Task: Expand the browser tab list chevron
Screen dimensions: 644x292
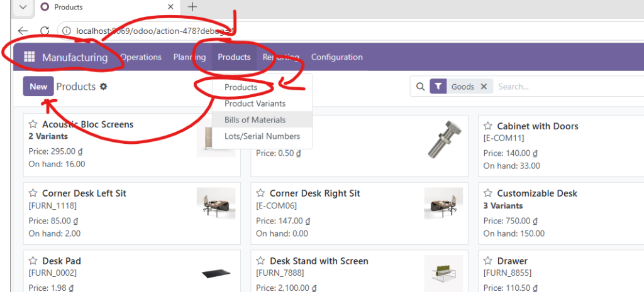Action: pyautogui.click(x=23, y=7)
